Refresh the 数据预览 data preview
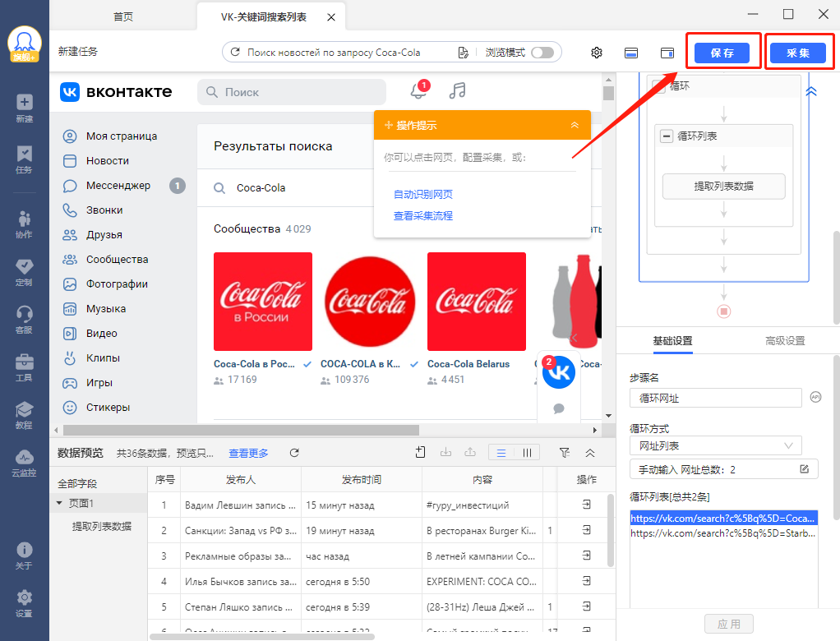The image size is (840, 641). tap(294, 453)
